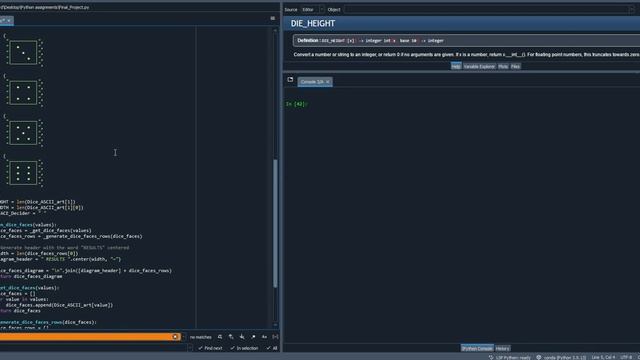The width and height of the screenshot is (640, 360).
Task: Click the Line and Col status text
Action: (x=603, y=357)
